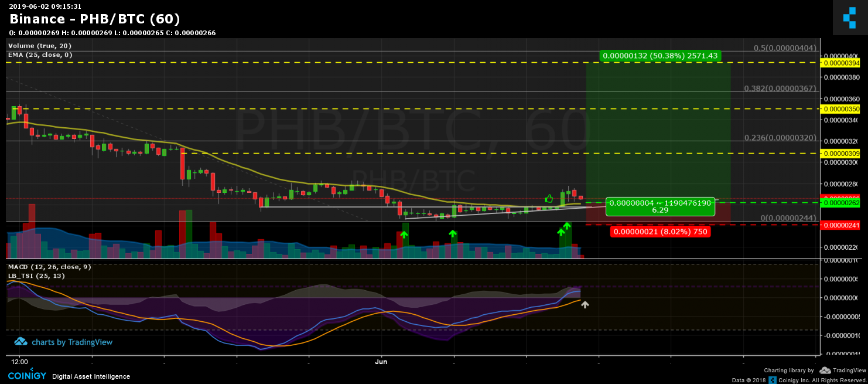The width and height of the screenshot is (868, 384).
Task: Click the TradingView logo in the footer
Action: (x=842, y=371)
